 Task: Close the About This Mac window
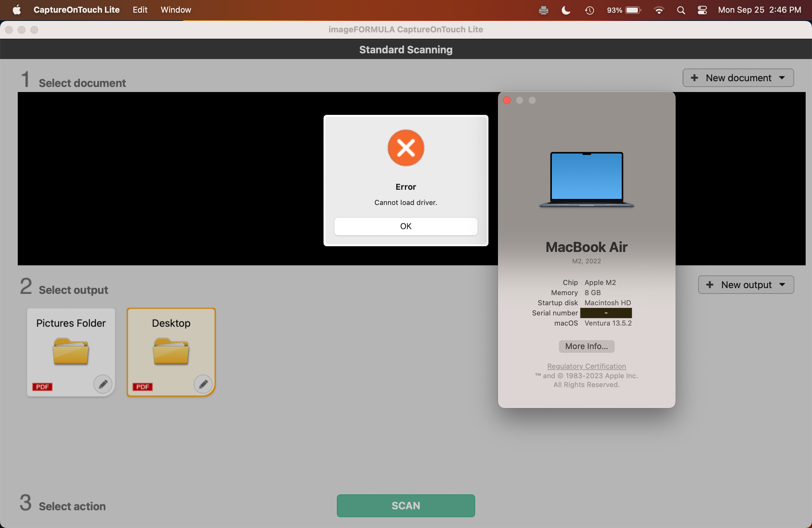pyautogui.click(x=507, y=100)
